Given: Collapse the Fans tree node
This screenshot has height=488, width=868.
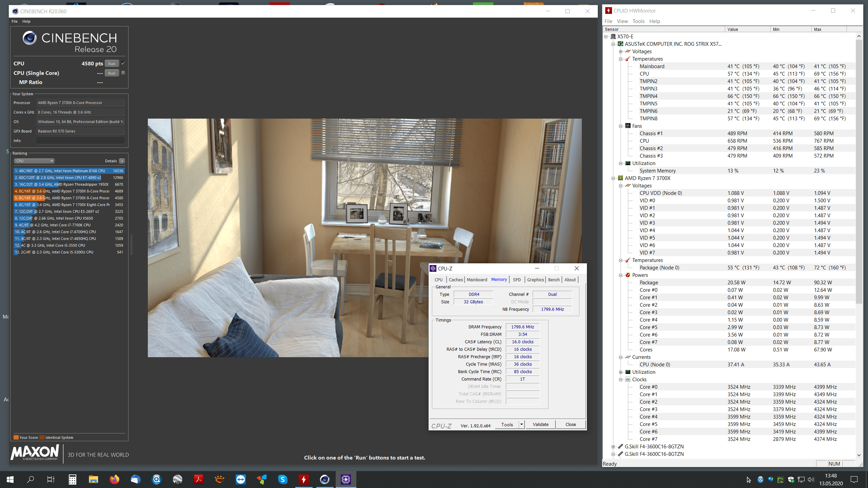Looking at the screenshot, I should [621, 126].
